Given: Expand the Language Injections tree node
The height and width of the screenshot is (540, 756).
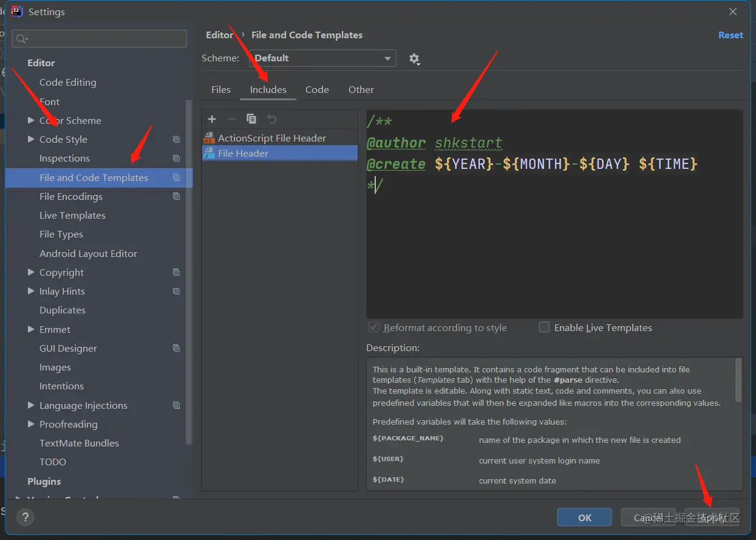Looking at the screenshot, I should click(31, 405).
